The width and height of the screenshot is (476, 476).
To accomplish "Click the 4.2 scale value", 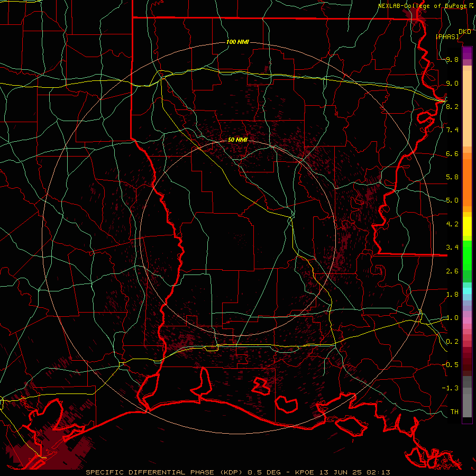I will tap(452, 224).
